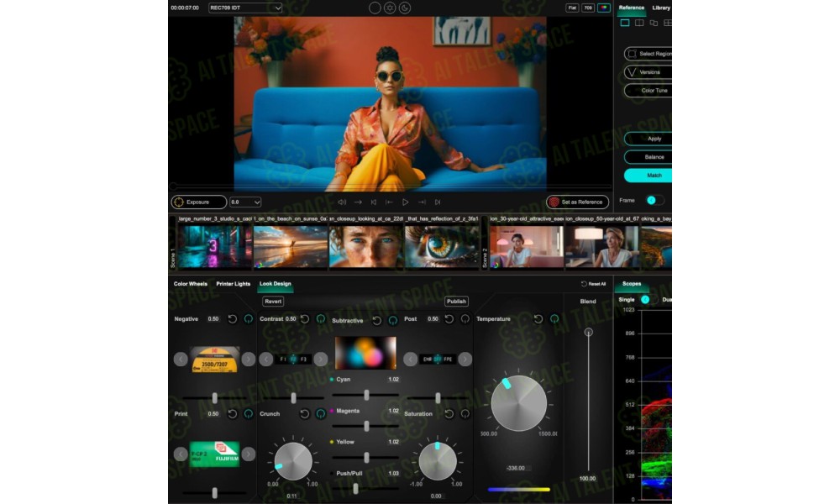Viewport: 840px width, 504px height.
Task: Click the Blend vertical slider handle
Action: pyautogui.click(x=588, y=332)
